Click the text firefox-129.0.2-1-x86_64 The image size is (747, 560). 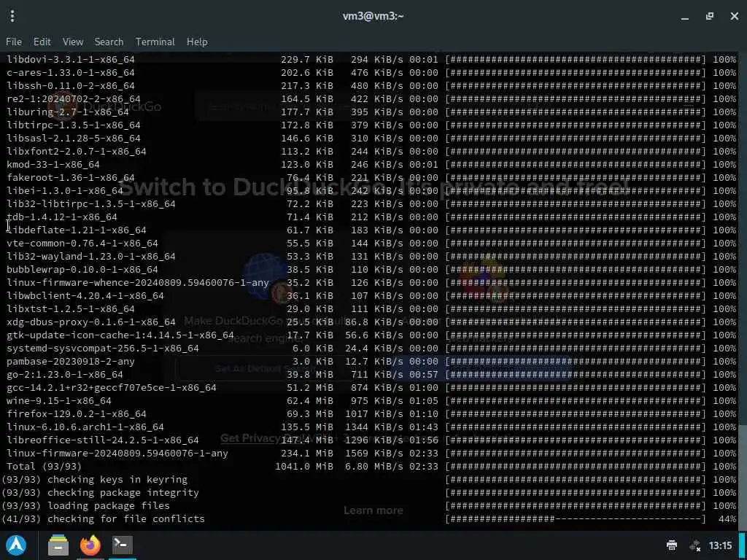pyautogui.click(x=76, y=414)
